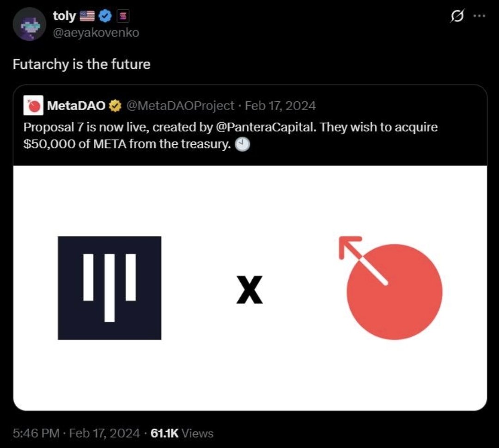Click the clock emoji in quoted post
The height and width of the screenshot is (448, 499).
(x=242, y=145)
